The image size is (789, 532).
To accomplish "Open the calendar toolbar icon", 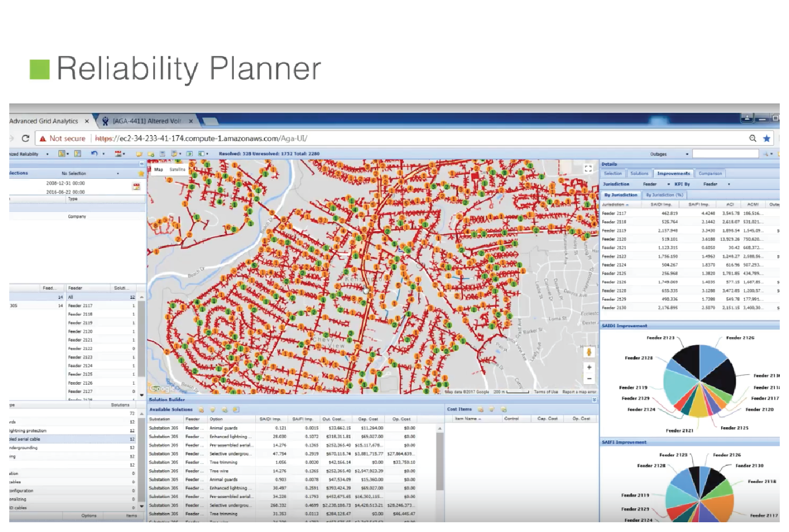I will (118, 154).
